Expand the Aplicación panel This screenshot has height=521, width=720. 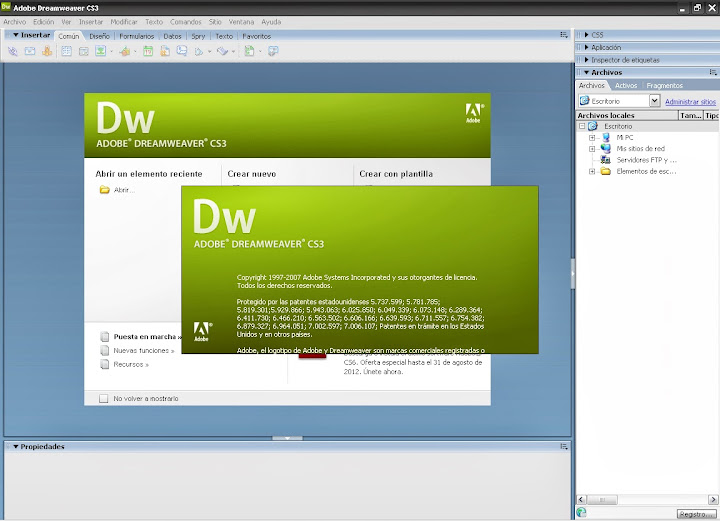pyautogui.click(x=586, y=47)
